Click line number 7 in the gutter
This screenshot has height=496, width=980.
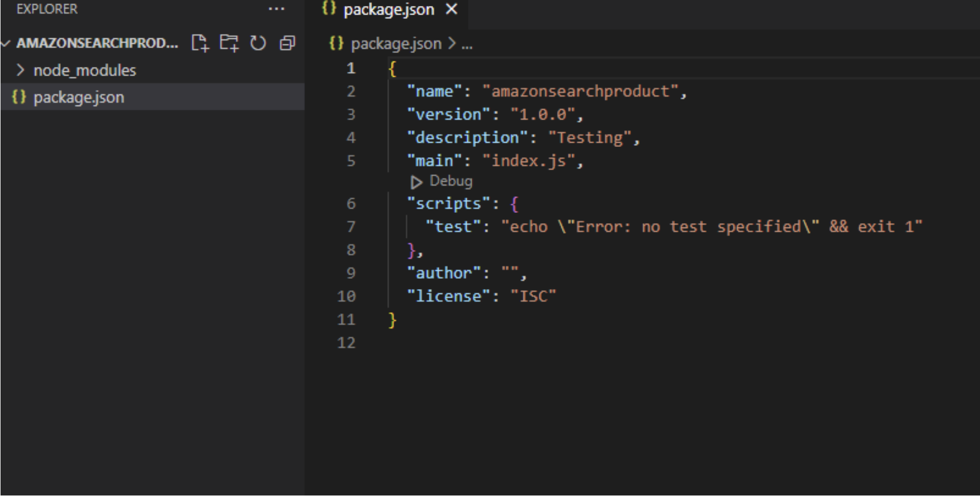point(351,226)
